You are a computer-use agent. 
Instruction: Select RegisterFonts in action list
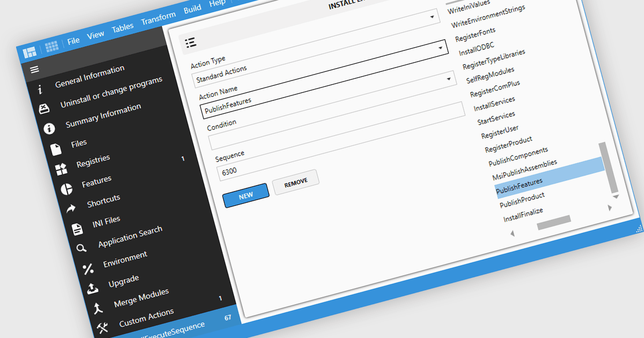[x=475, y=35]
